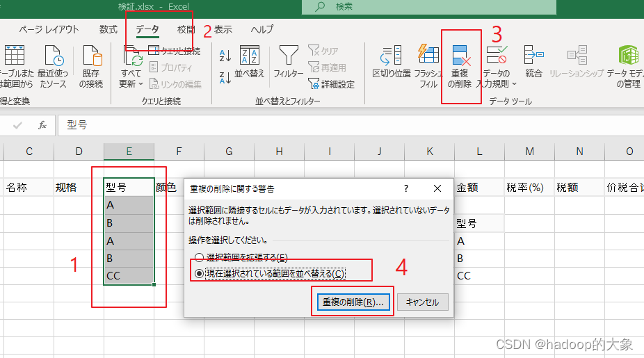Select 選択範囲を拡張する radio option
This screenshot has height=358, width=644.
(x=242, y=257)
